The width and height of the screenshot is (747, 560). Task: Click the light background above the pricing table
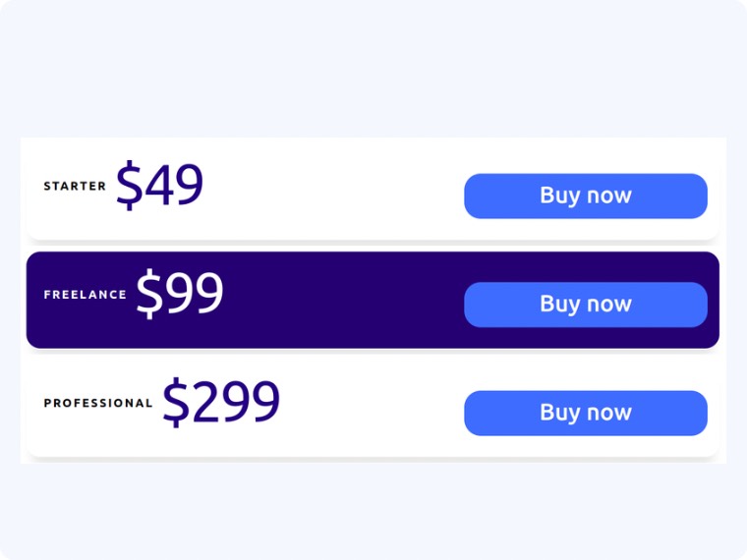(x=373, y=67)
